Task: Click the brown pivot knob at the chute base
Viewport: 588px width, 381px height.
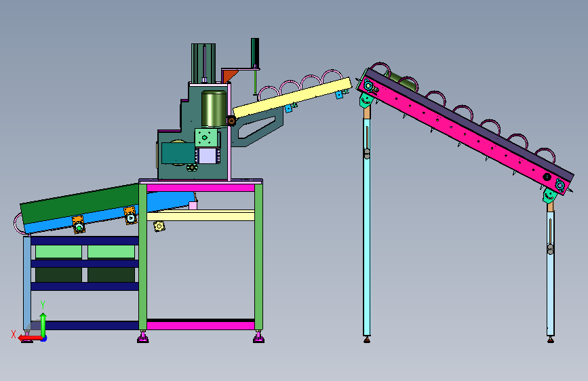Action: click(x=231, y=121)
